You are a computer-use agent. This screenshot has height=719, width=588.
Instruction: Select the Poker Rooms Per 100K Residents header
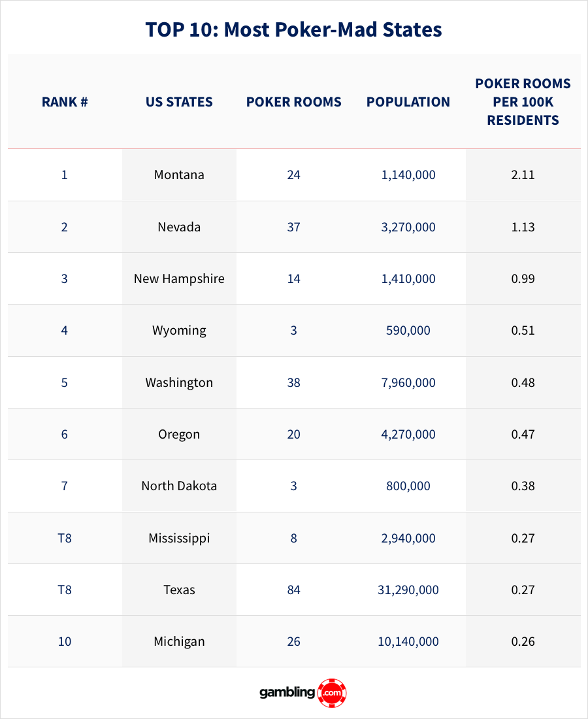(x=523, y=102)
